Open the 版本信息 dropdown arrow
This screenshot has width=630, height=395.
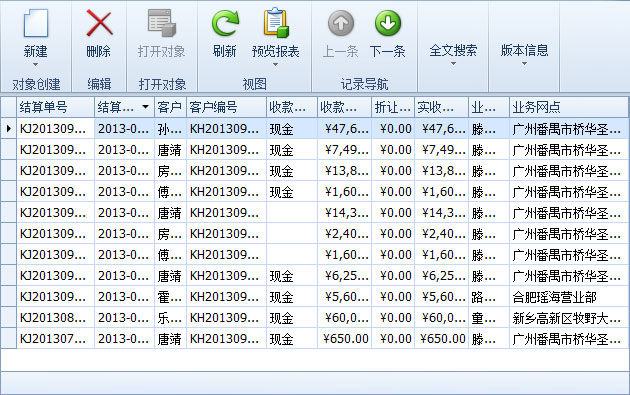point(524,63)
